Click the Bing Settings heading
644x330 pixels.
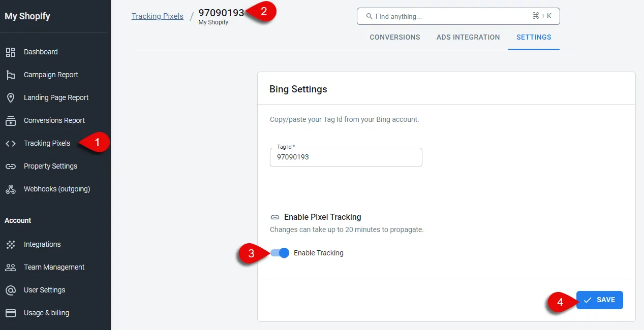click(298, 89)
